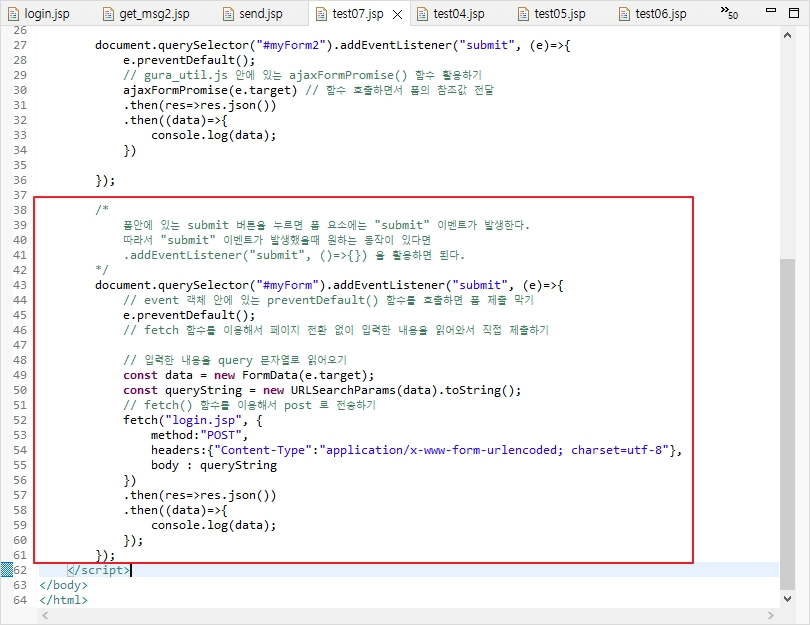Click the test04.jsp file icon in tab
This screenshot has height=625, width=810.
(423, 14)
